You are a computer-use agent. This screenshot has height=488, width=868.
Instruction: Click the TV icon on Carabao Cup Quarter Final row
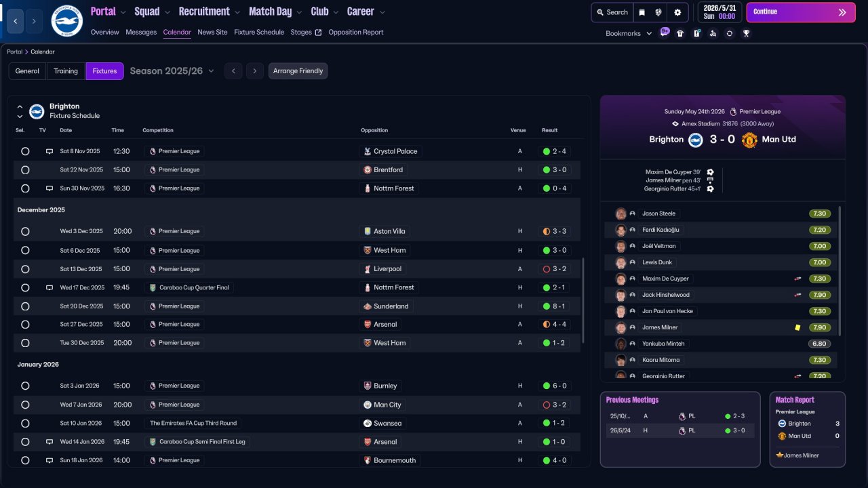(50, 287)
